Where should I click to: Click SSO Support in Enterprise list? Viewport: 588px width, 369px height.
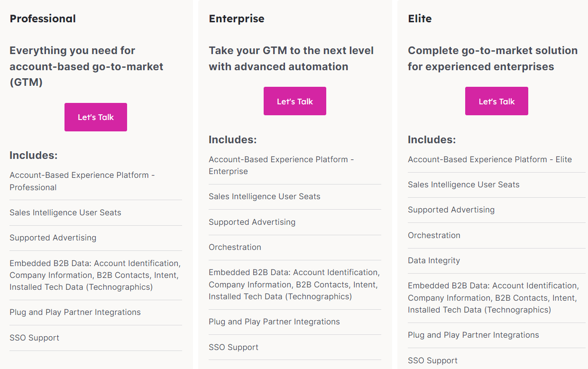click(x=233, y=347)
